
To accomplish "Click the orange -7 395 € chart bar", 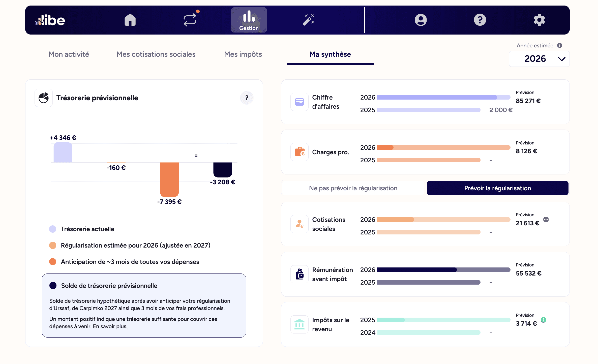I will pyautogui.click(x=169, y=179).
